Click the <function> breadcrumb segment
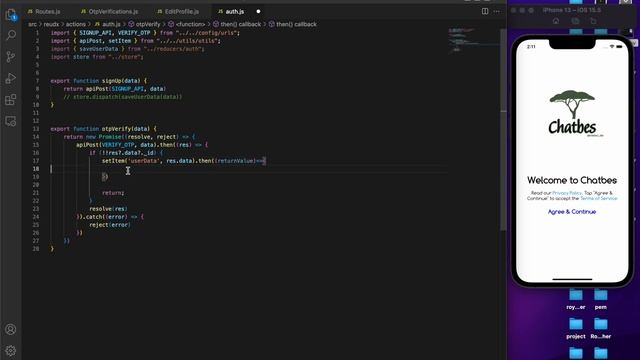Image resolution: width=640 pixels, height=360 pixels. click(187, 24)
